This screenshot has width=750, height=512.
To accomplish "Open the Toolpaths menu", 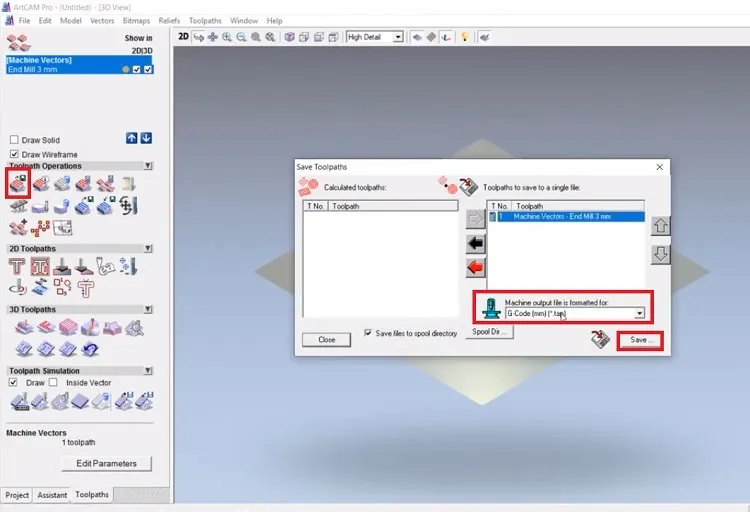I will (205, 21).
